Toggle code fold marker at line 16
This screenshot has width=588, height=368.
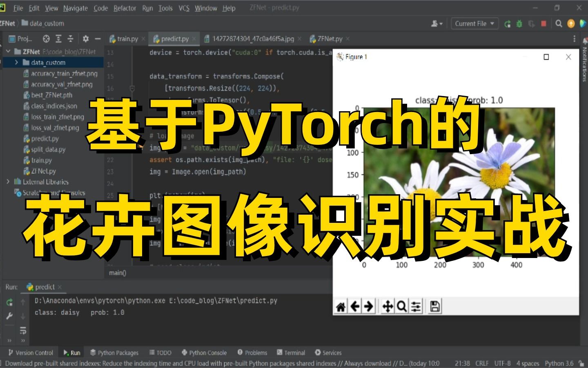[132, 88]
